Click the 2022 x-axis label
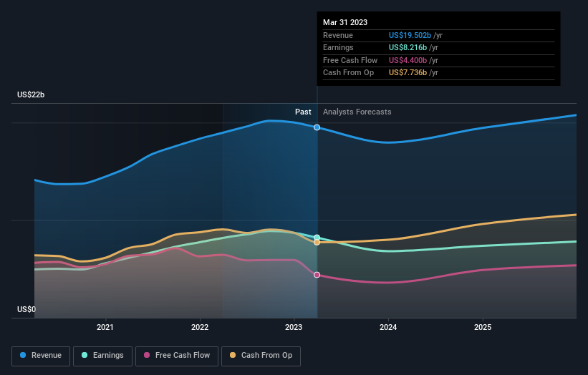The width and height of the screenshot is (588, 375). point(200,327)
